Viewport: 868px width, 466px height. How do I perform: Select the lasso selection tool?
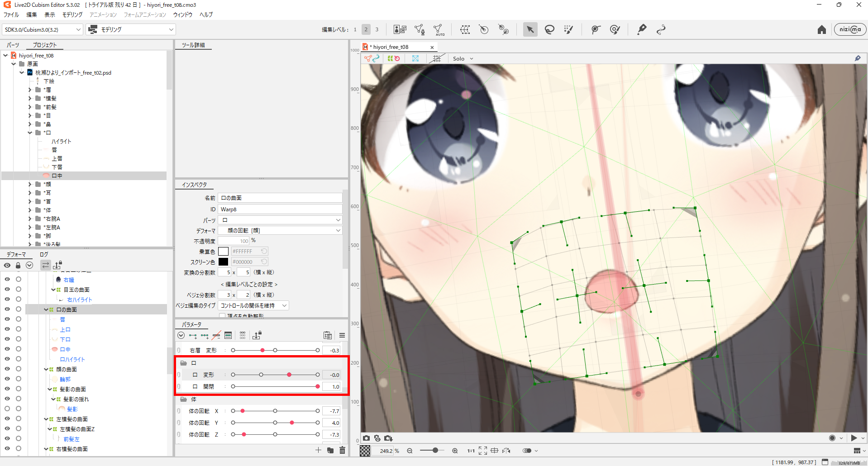click(549, 29)
